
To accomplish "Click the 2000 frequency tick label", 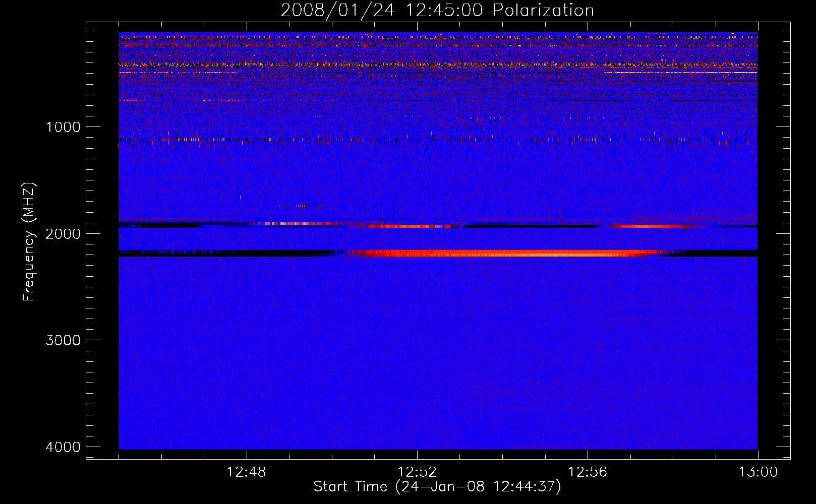I will 63,234.
